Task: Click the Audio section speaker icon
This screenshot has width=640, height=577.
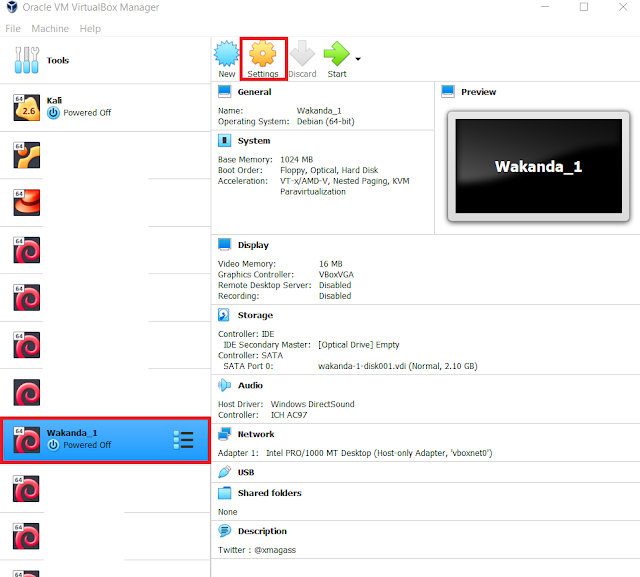Action: (x=224, y=385)
